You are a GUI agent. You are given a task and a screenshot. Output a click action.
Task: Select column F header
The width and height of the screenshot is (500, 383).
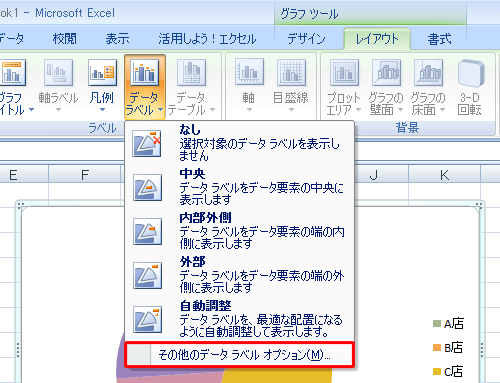tap(85, 175)
